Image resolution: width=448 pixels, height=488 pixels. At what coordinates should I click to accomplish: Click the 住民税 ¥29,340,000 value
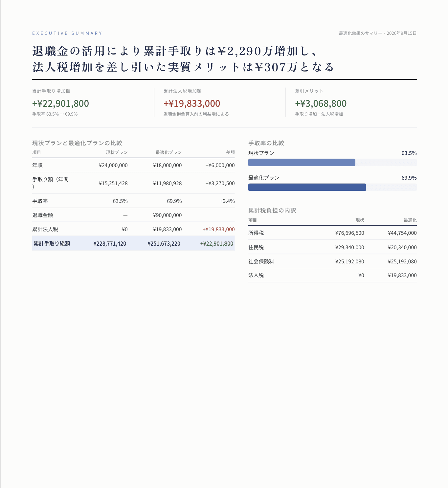click(x=350, y=247)
